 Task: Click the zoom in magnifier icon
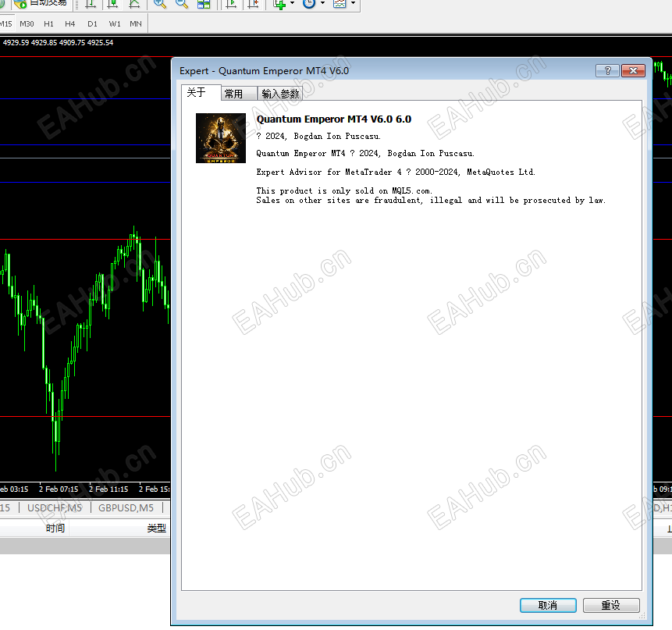160,4
